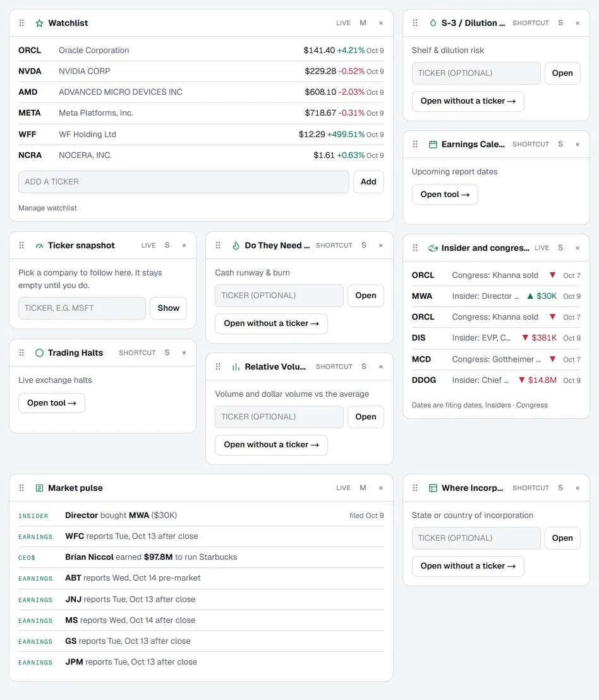
Task: Select the ORCL watchlist row
Action: (x=201, y=51)
